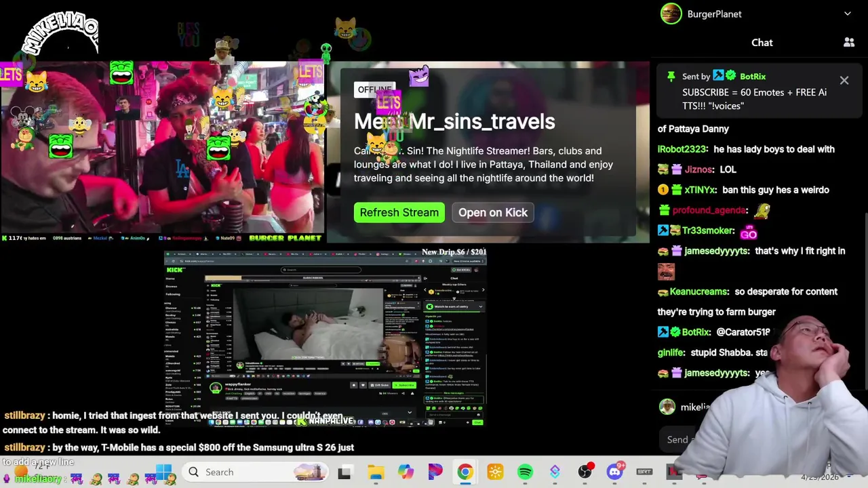Open Task View from the taskbar
868x488 pixels.
344,472
